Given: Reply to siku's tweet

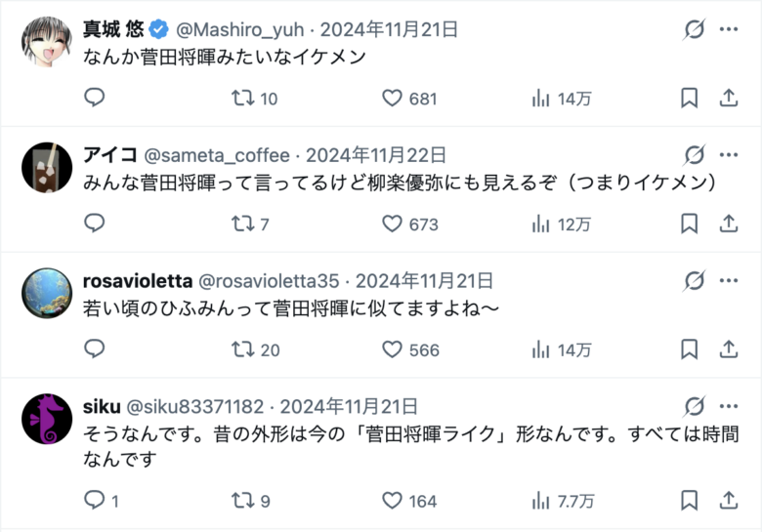Looking at the screenshot, I should [95, 501].
